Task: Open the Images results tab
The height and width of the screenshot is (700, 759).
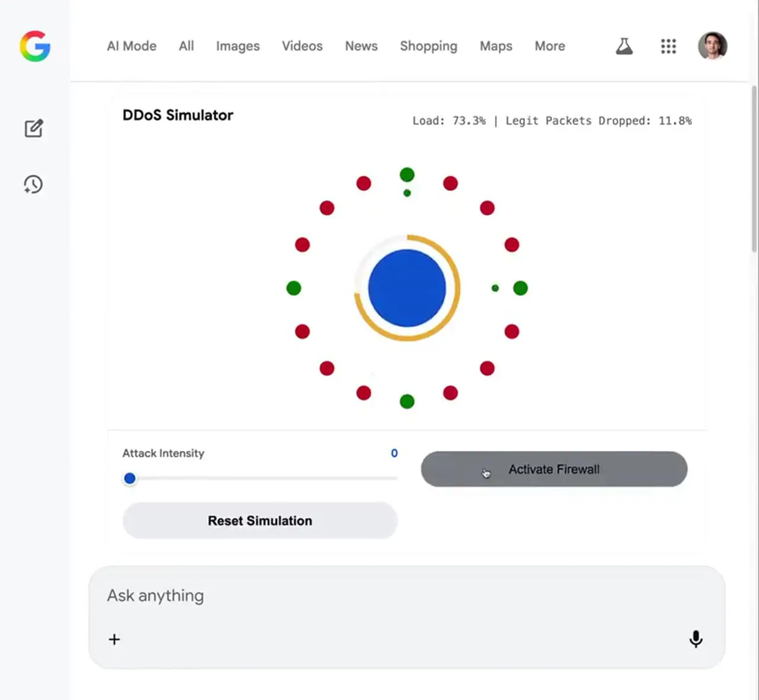Action: tap(238, 46)
